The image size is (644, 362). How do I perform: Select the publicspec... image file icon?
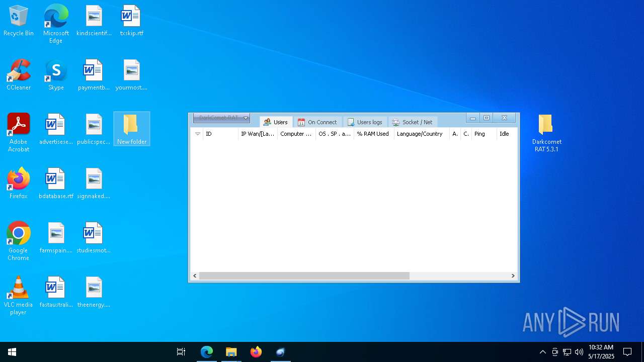pyautogui.click(x=94, y=130)
